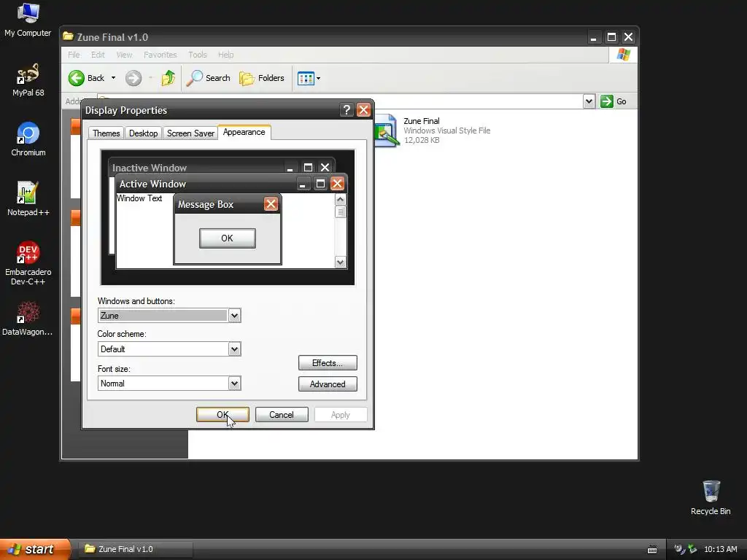Open the View menu in Explorer
The image size is (747, 560).
coord(124,55)
